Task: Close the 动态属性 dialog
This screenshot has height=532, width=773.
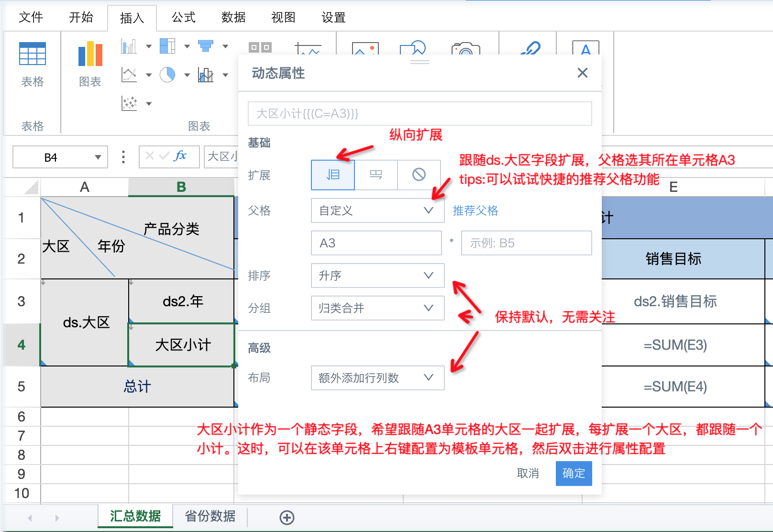Action: click(x=582, y=73)
